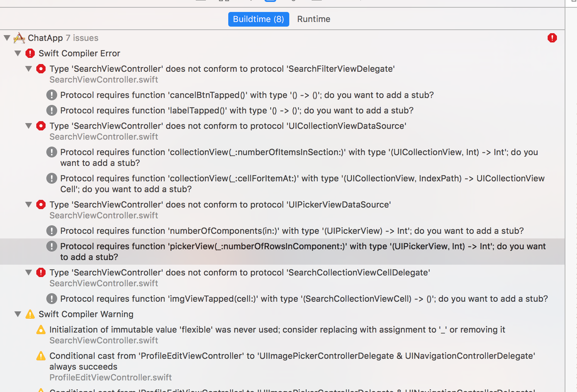Click the note icon beside 'cellForItemAt' message

(52, 178)
